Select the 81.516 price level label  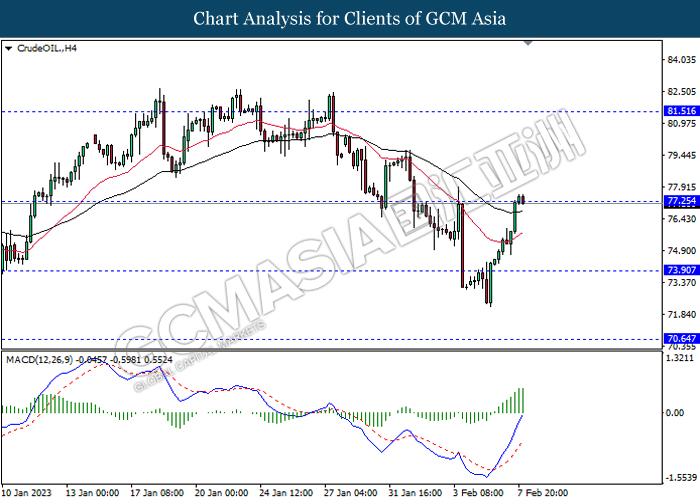(x=681, y=111)
